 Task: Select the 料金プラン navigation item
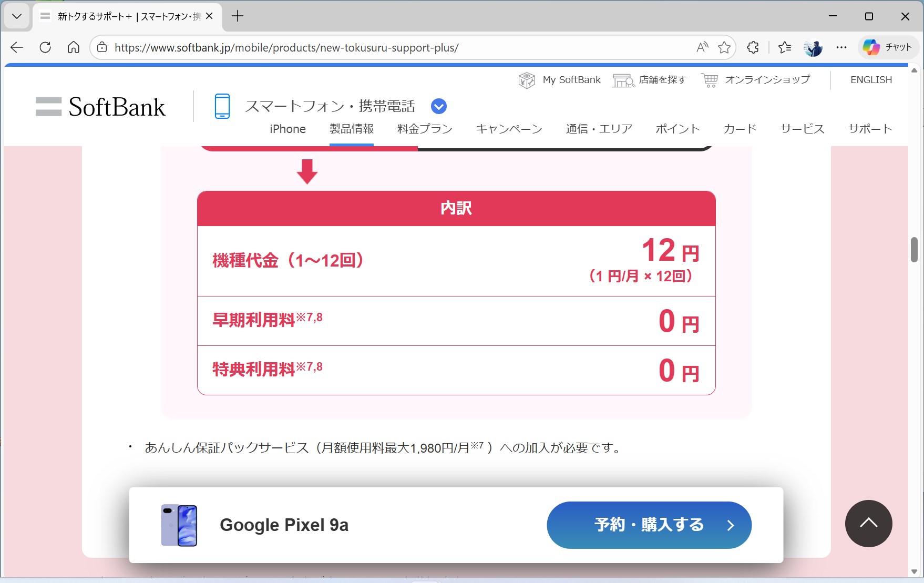[424, 129]
